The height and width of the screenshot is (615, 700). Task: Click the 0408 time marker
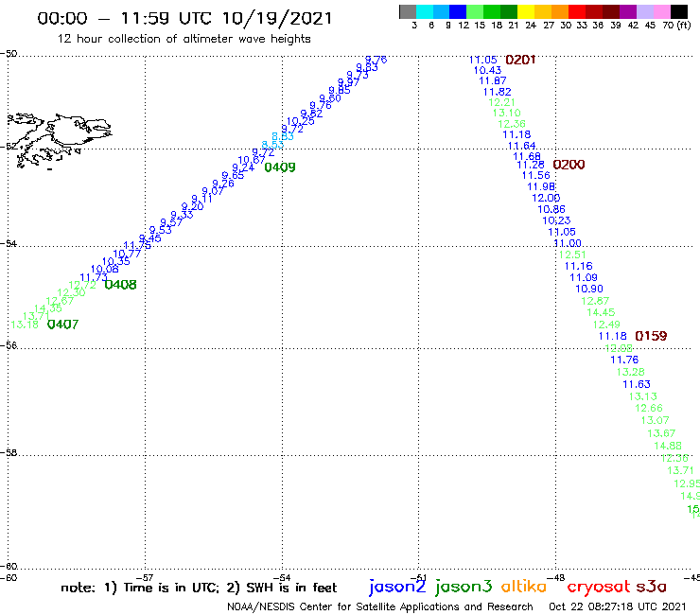pos(120,285)
